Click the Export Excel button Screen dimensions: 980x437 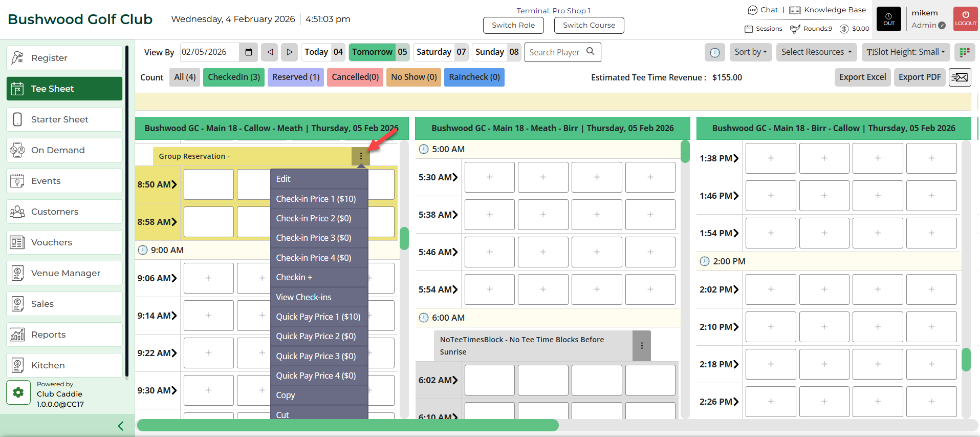tap(862, 77)
